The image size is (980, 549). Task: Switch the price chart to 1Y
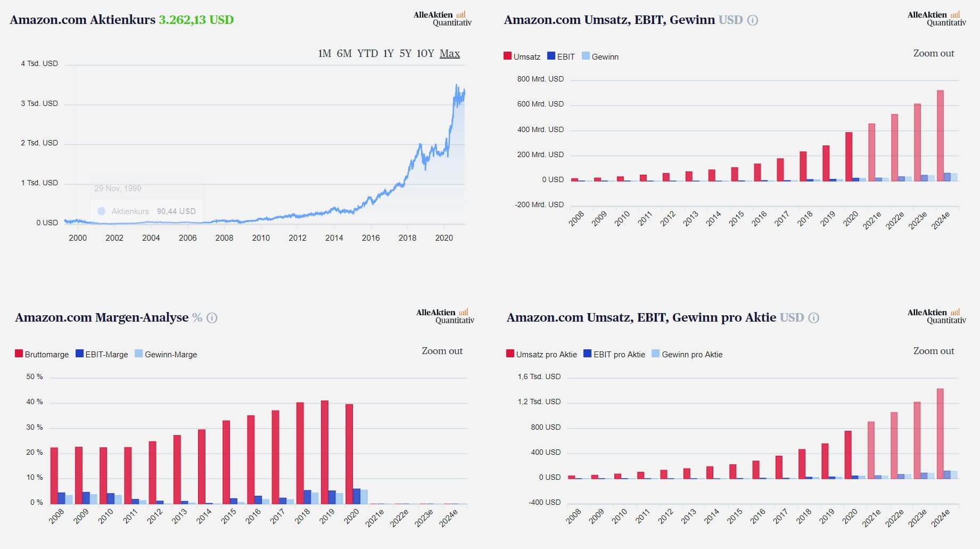[389, 53]
